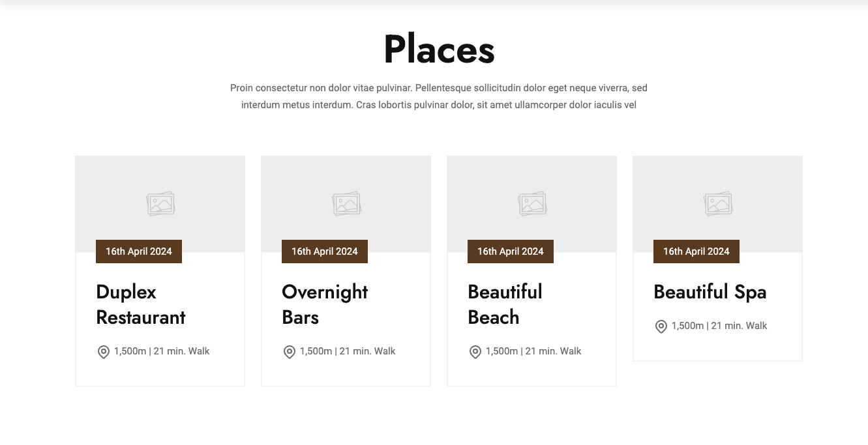The height and width of the screenshot is (445, 868).
Task: Click the date badge on Duplex Restaurant card
Action: [139, 251]
